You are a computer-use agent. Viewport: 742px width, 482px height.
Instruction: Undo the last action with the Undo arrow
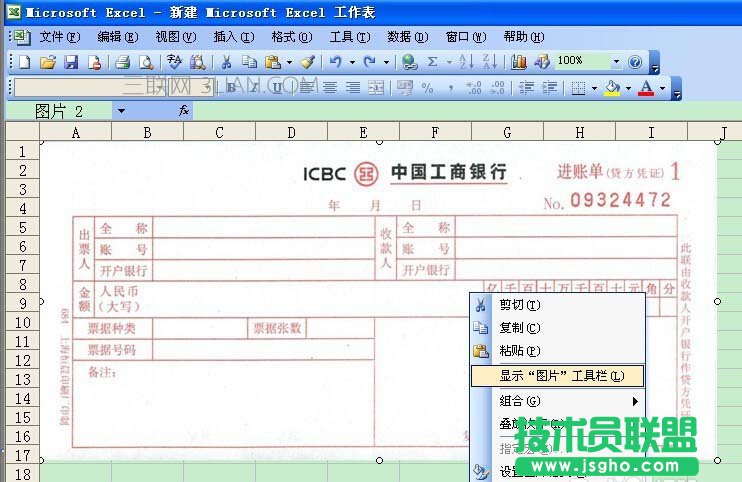click(x=336, y=62)
